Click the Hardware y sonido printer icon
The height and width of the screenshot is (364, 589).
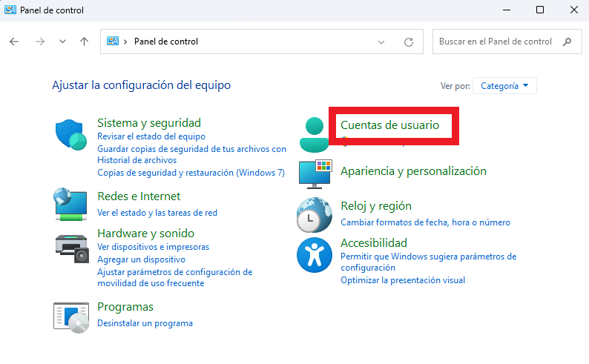click(72, 249)
